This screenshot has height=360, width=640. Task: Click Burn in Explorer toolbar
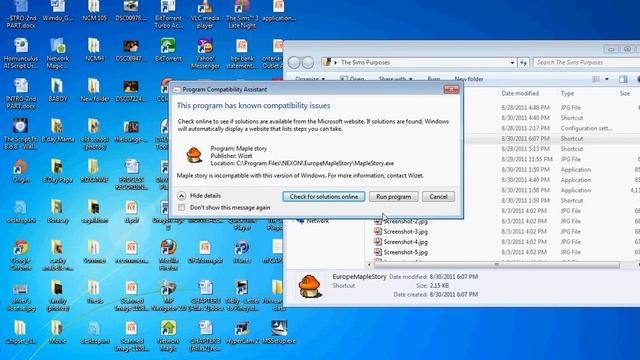coord(434,79)
